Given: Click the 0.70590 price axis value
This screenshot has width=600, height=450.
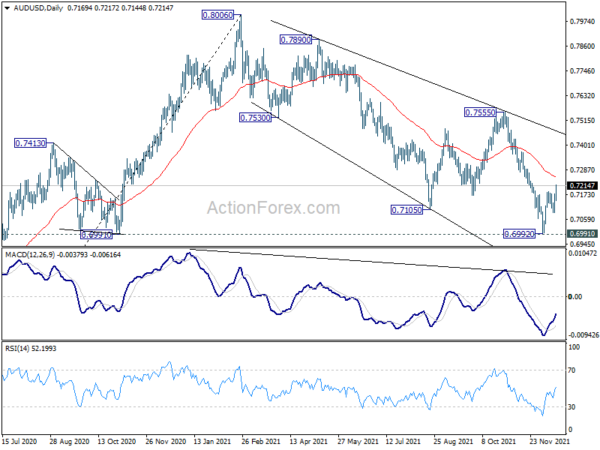Looking at the screenshot, I should pos(582,219).
